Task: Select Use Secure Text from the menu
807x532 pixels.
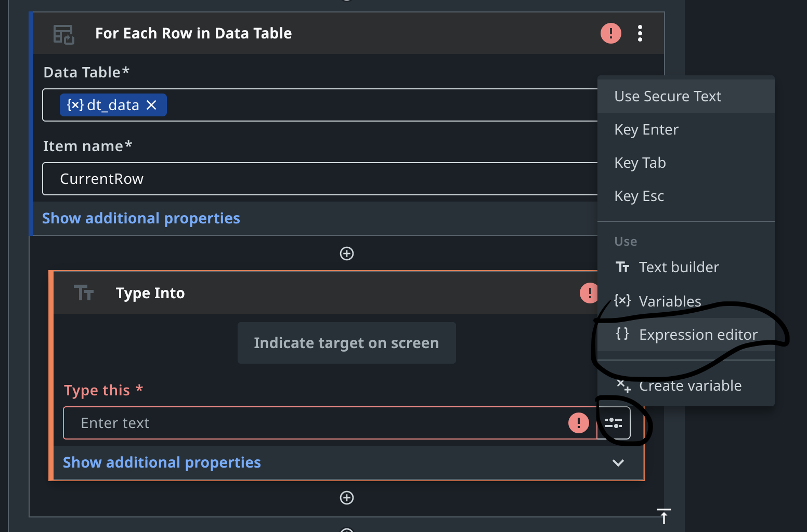Action: pos(668,97)
